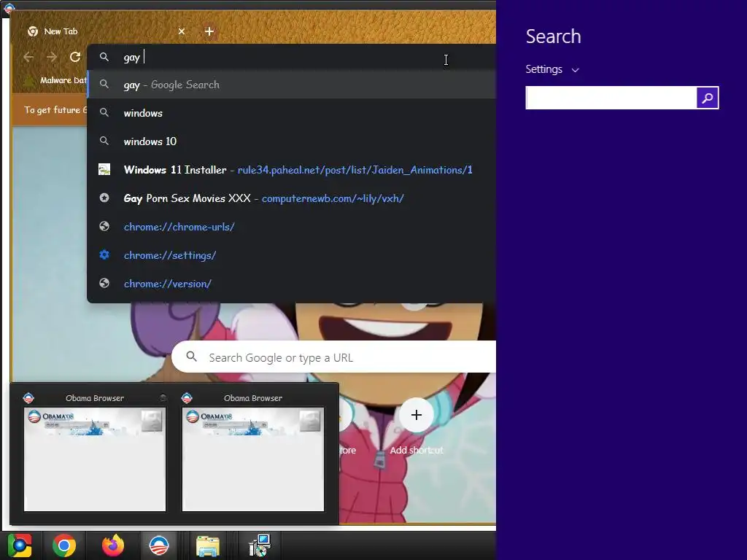747x560 pixels.
Task: Click the search icon beside "windows" suggestion
Action: tap(104, 112)
